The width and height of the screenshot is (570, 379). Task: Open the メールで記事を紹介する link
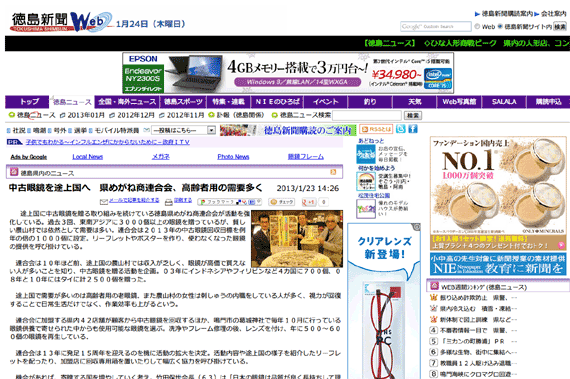click(134, 200)
